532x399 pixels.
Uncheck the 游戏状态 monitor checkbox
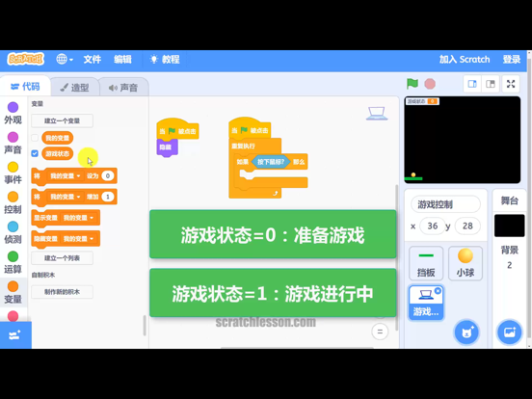point(35,153)
